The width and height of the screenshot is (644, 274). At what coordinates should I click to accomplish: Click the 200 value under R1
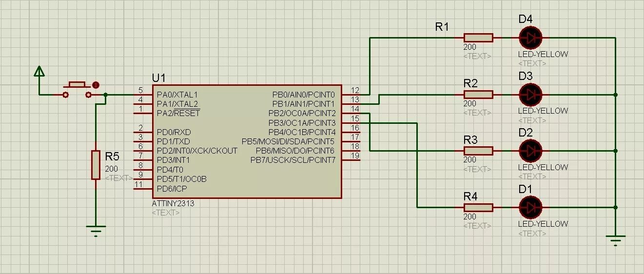pyautogui.click(x=470, y=47)
